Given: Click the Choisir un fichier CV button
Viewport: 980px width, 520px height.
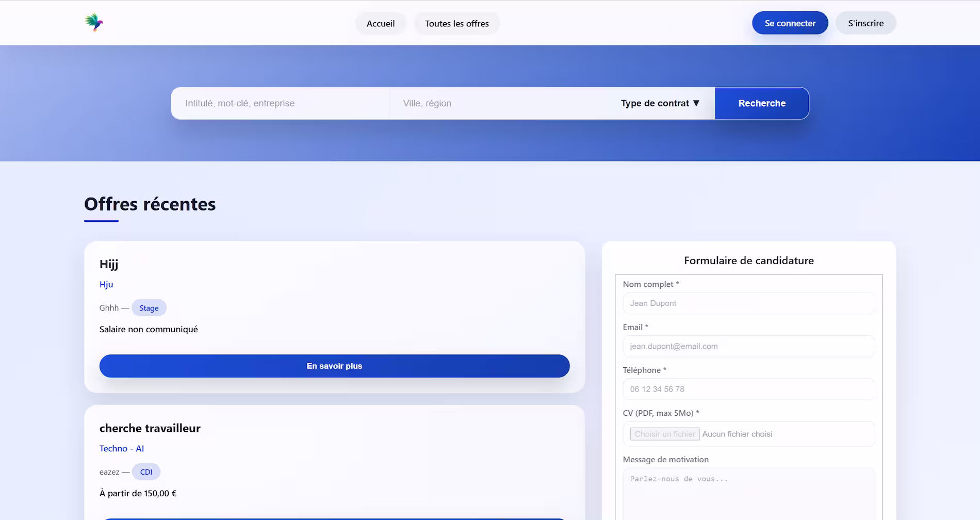Looking at the screenshot, I should [664, 434].
